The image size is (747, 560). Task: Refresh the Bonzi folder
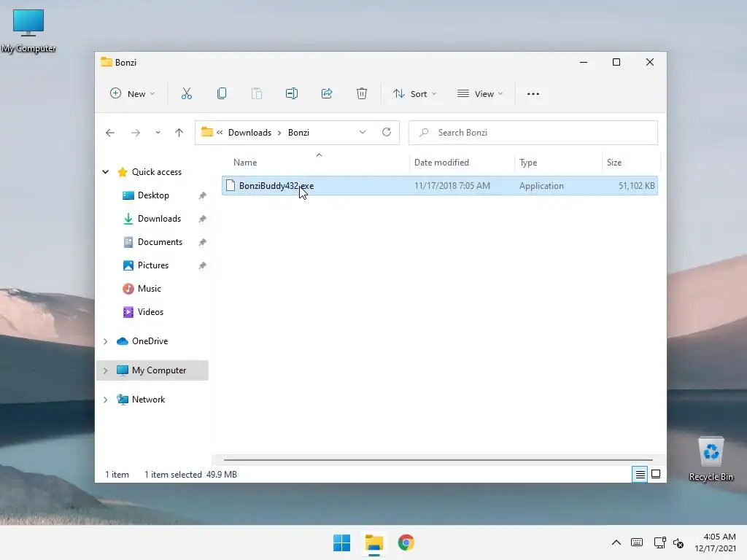point(387,133)
